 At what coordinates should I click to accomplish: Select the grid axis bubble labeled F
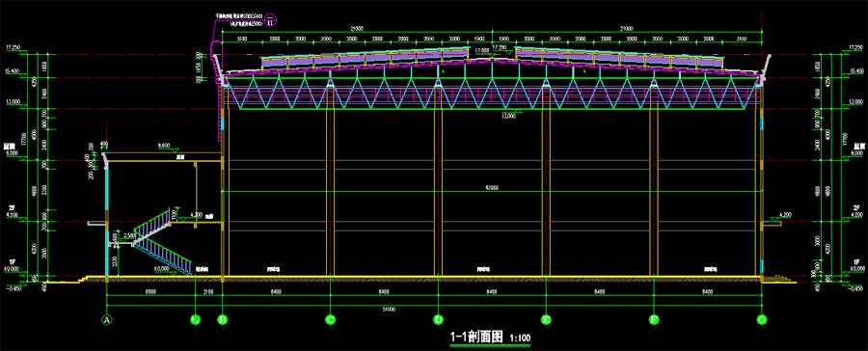click(x=654, y=319)
